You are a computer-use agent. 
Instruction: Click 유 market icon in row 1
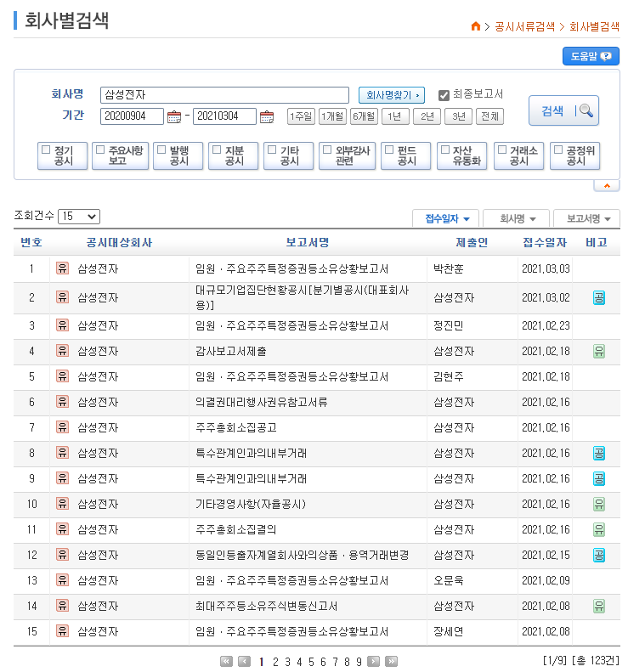point(63,268)
